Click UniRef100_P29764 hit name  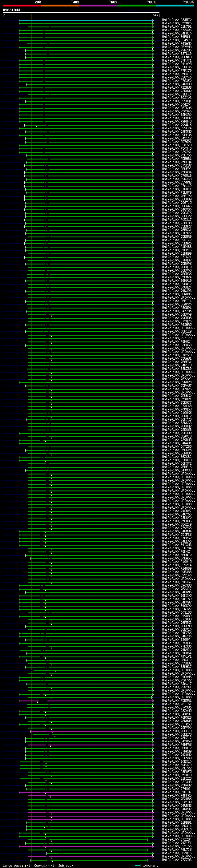[177, 152]
